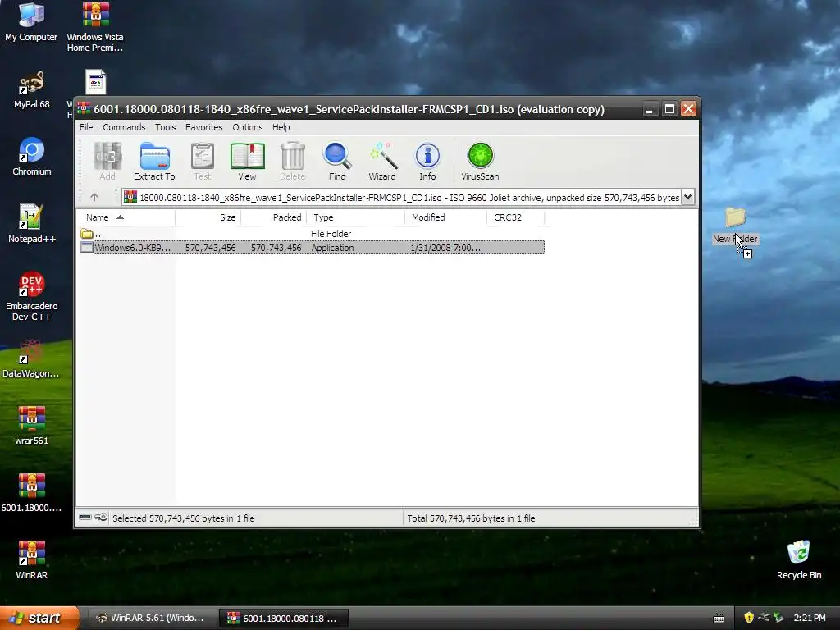Select My Computer desktop icon

(31, 22)
